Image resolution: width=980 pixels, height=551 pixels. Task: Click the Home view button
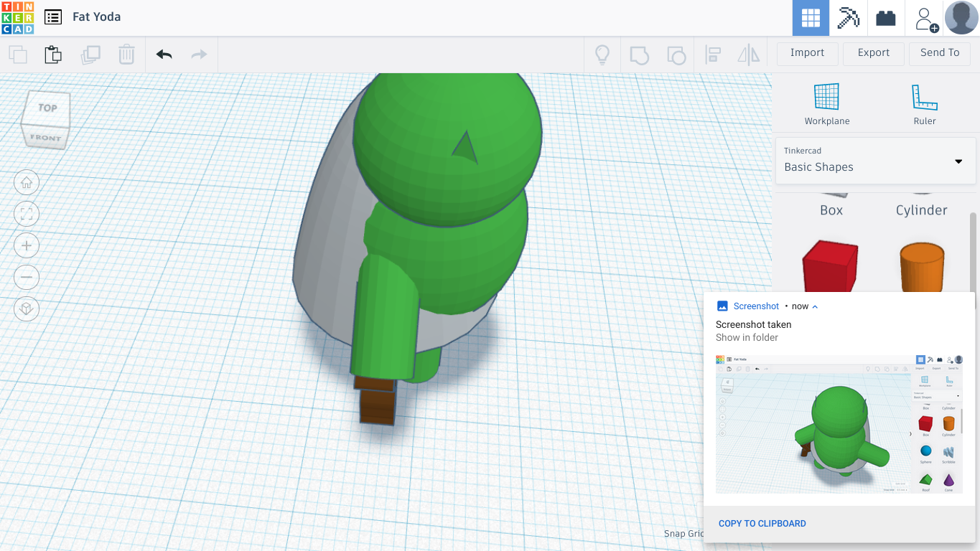[27, 182]
